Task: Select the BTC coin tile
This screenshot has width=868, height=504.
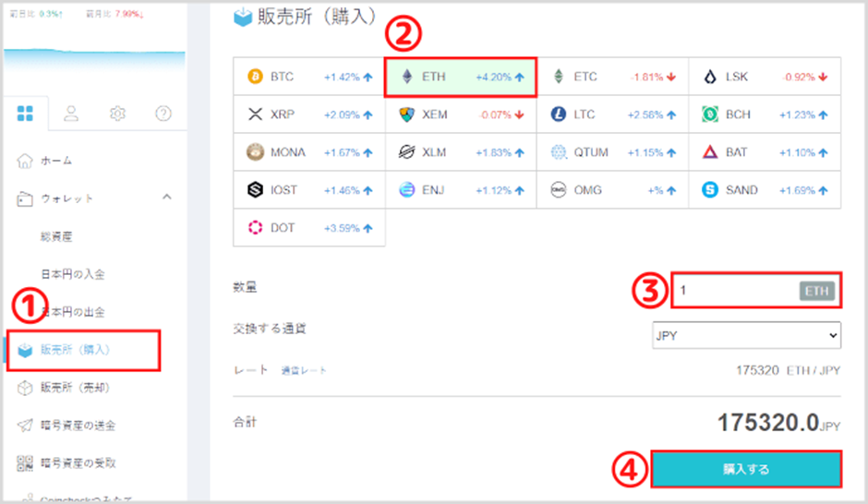Action: [x=309, y=77]
